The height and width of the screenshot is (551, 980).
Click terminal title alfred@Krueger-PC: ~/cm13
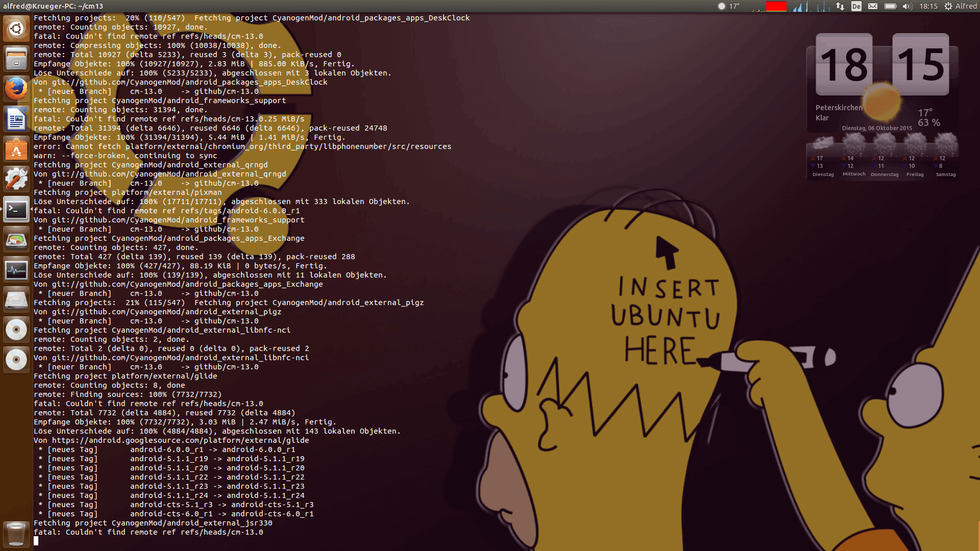[53, 6]
